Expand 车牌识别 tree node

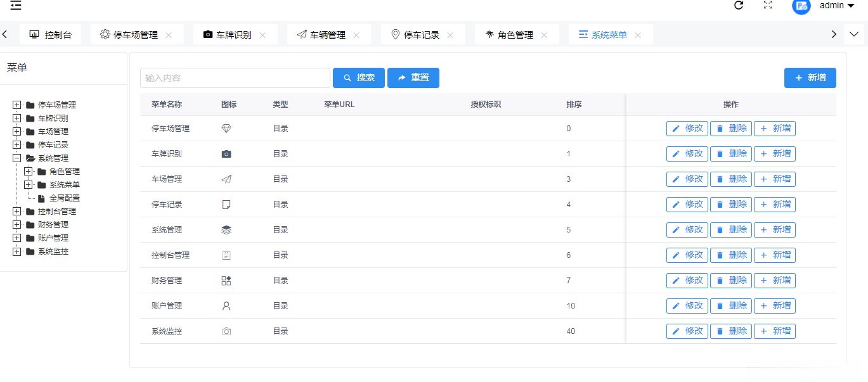click(x=17, y=118)
